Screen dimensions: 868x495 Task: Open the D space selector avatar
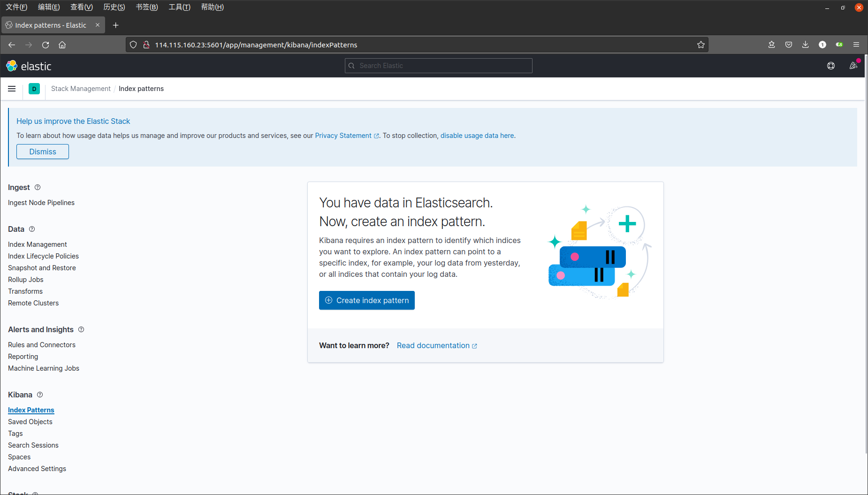tap(34, 89)
